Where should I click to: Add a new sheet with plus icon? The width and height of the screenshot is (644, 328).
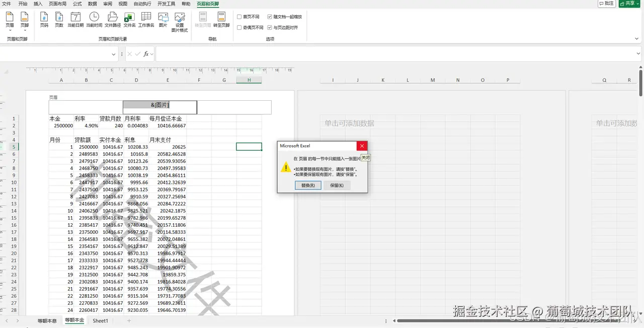[129, 320]
